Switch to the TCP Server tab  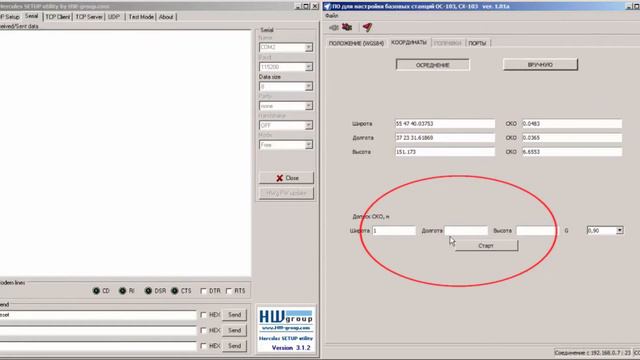click(89, 17)
